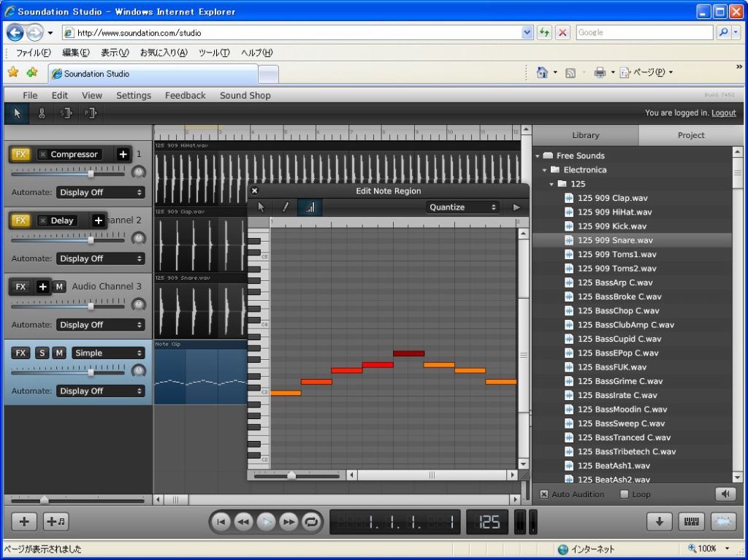
Task: Click the light blue button beside the keyboard button
Action: (724, 521)
